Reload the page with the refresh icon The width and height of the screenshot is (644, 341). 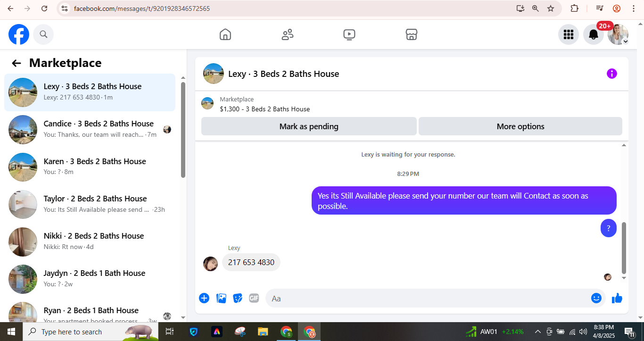[x=44, y=8]
